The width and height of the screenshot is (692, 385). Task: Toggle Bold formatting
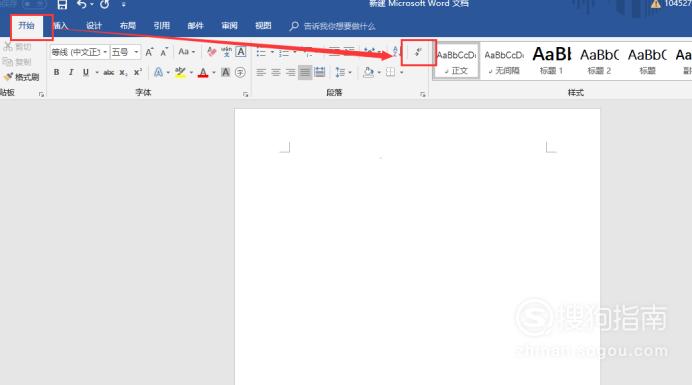[x=56, y=72]
